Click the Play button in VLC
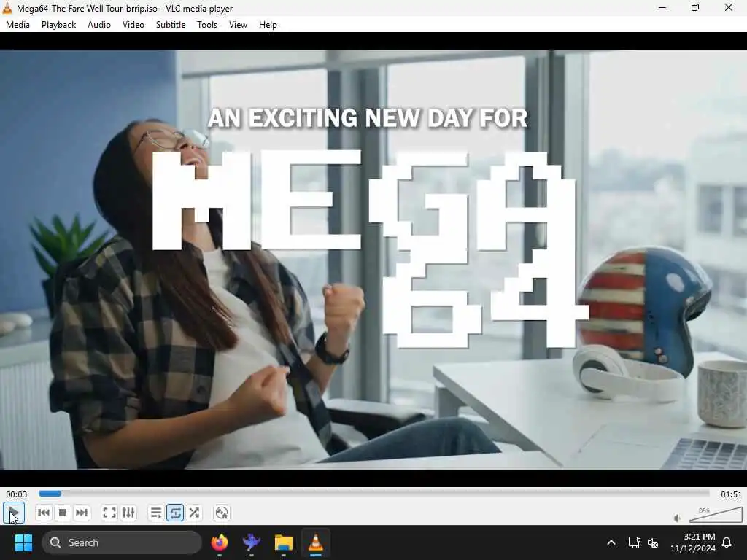 pyautogui.click(x=14, y=513)
